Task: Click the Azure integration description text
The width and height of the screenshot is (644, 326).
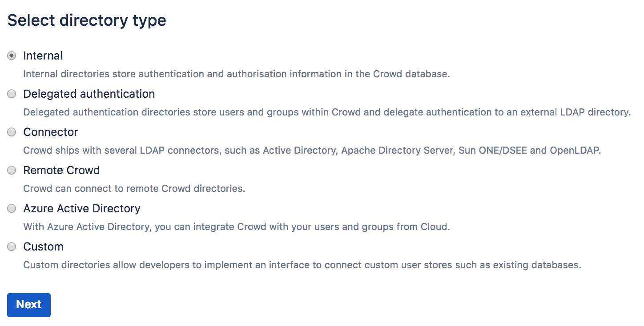Action: 236,227
